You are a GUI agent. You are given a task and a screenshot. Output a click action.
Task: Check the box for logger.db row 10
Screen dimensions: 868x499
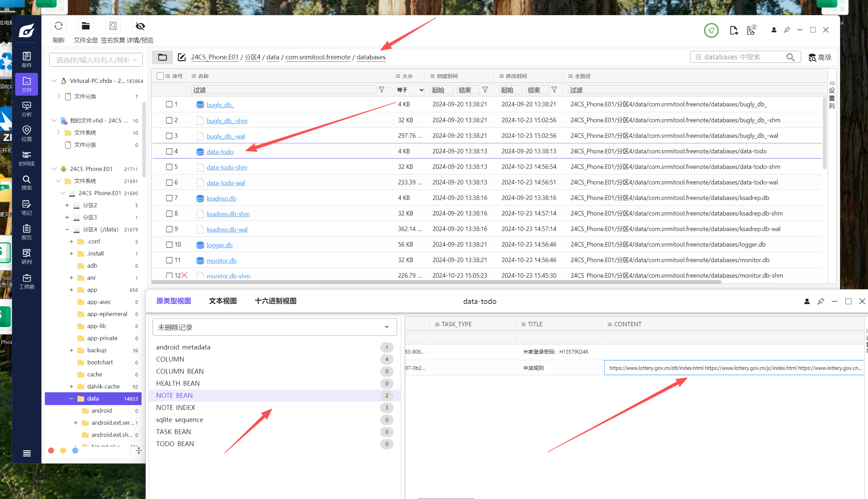tap(169, 244)
